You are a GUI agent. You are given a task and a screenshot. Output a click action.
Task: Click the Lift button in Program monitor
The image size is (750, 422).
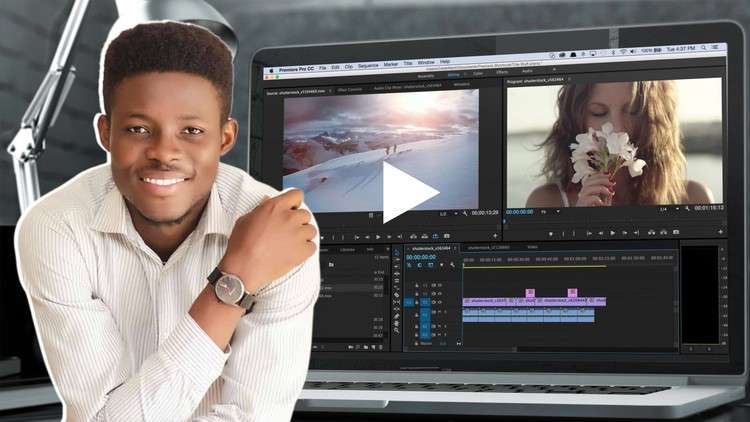point(651,233)
